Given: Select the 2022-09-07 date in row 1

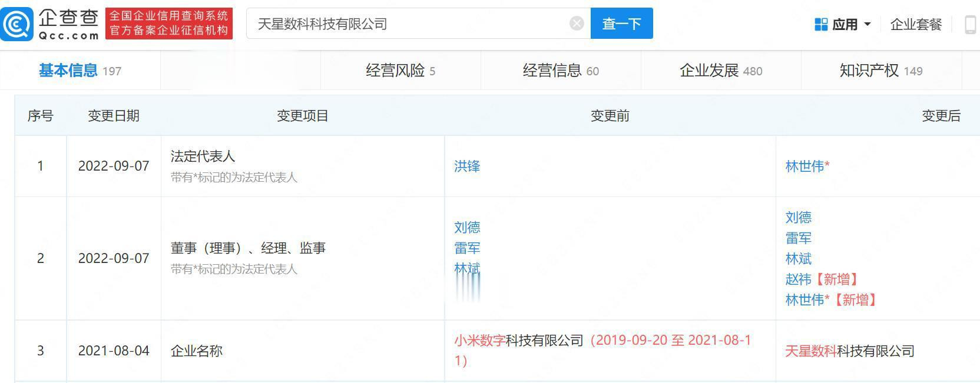Looking at the screenshot, I should [x=114, y=166].
